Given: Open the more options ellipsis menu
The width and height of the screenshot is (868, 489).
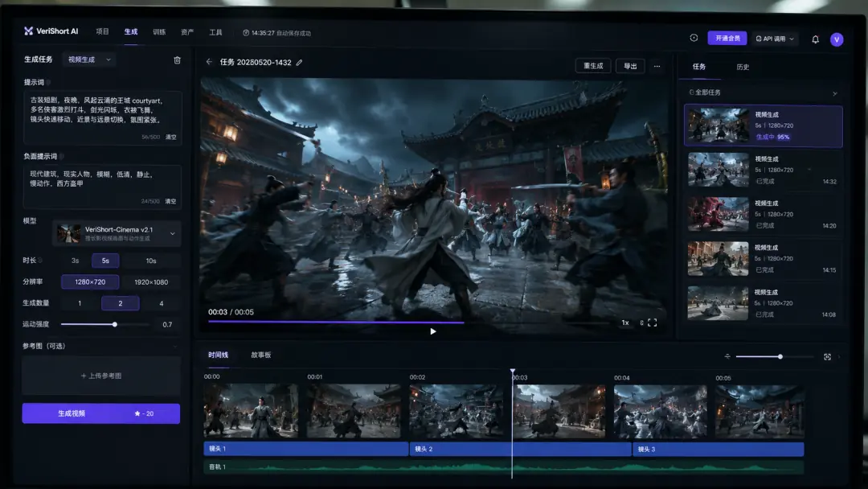Looking at the screenshot, I should pyautogui.click(x=657, y=66).
